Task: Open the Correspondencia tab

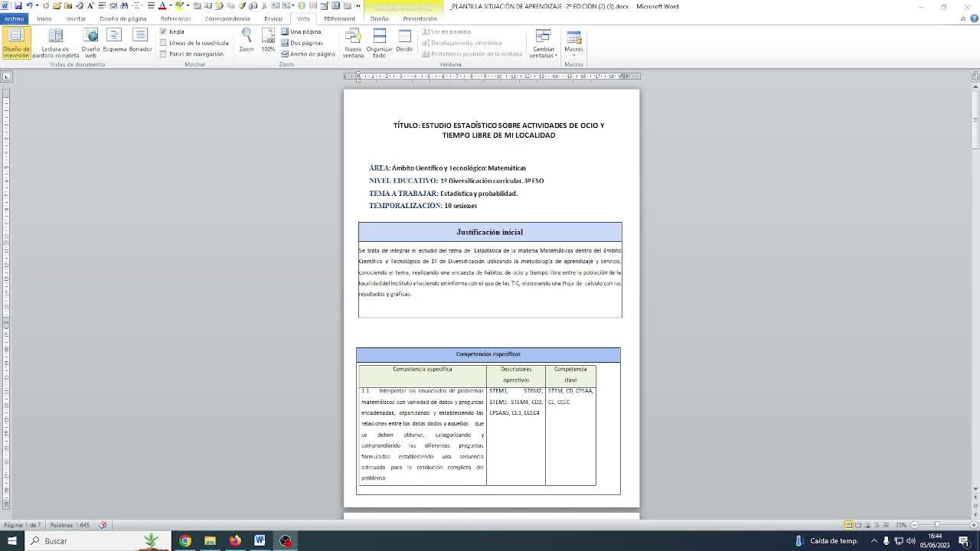Action: click(x=227, y=18)
